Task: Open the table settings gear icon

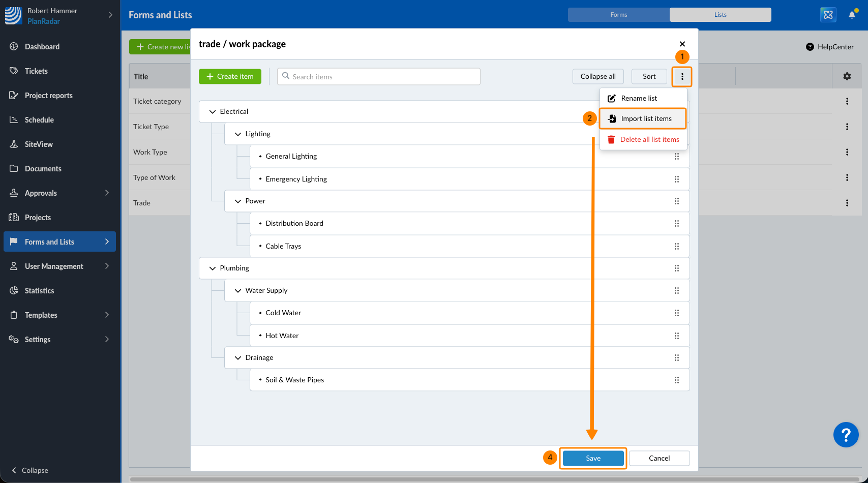Action: 847,76
